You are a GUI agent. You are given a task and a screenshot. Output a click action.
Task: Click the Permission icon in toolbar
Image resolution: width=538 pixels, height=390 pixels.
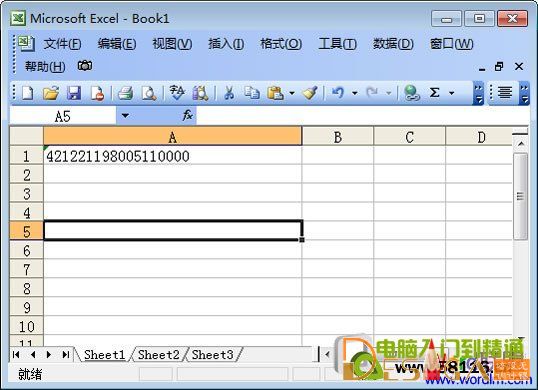[x=97, y=93]
